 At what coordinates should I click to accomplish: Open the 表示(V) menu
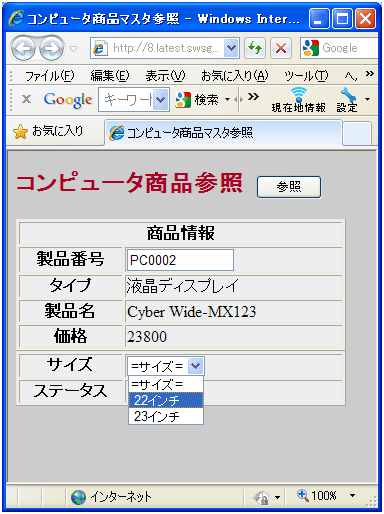165,76
